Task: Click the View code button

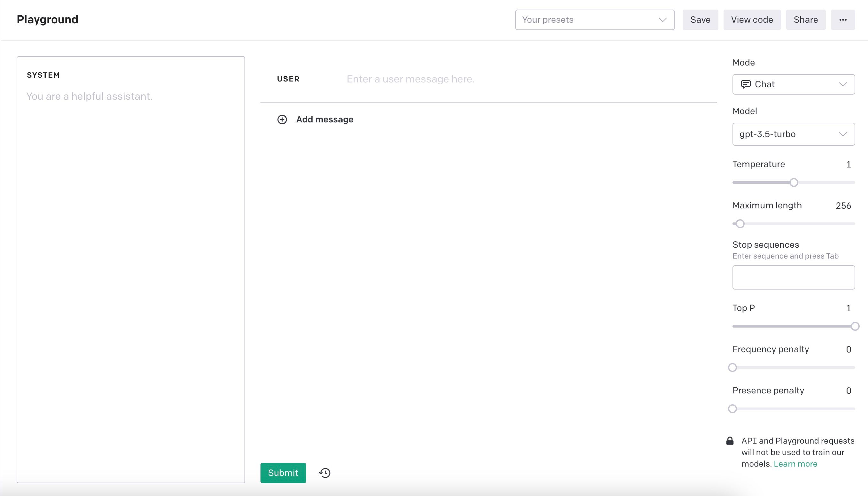Action: point(752,19)
